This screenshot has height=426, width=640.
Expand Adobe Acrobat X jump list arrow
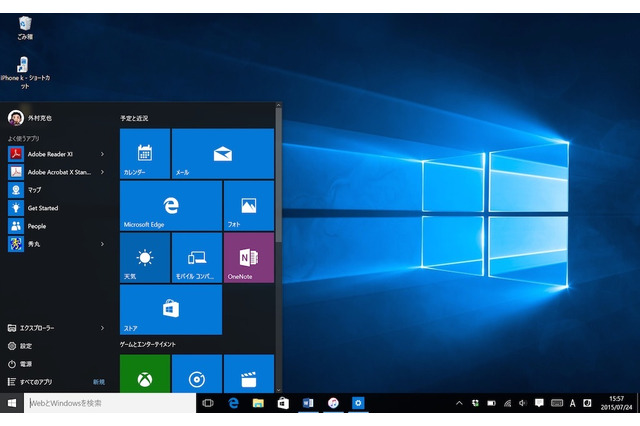click(102, 172)
